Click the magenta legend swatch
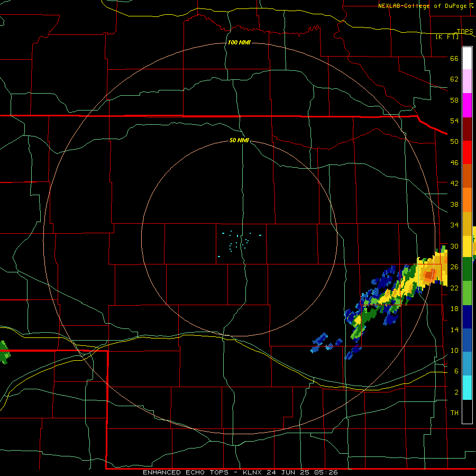The height and width of the screenshot is (476, 476). (467, 105)
